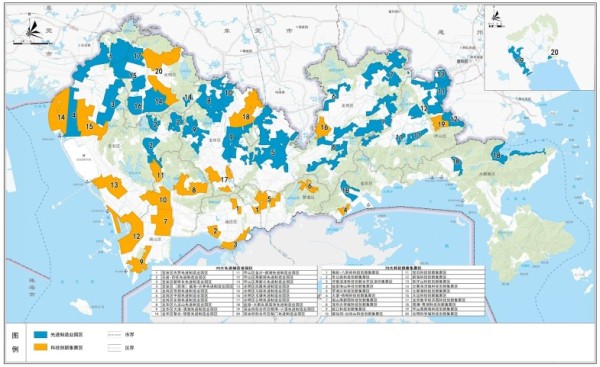The height and width of the screenshot is (367, 600).
Task: Click the number 20 label in inset map
Action: click(554, 52)
